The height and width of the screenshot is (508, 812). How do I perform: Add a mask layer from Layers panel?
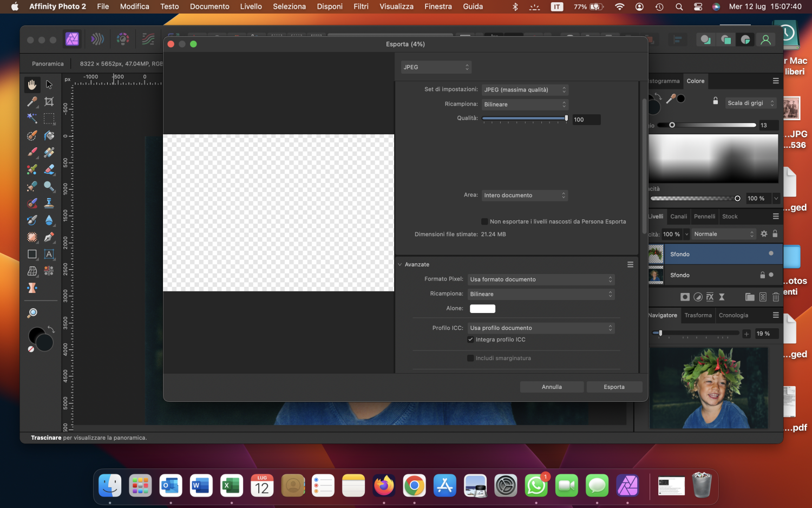pyautogui.click(x=685, y=297)
